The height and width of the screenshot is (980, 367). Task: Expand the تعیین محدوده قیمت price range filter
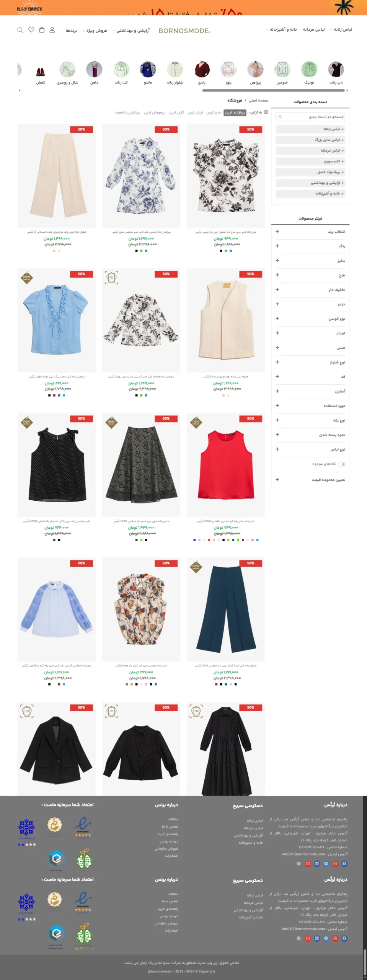310,480
